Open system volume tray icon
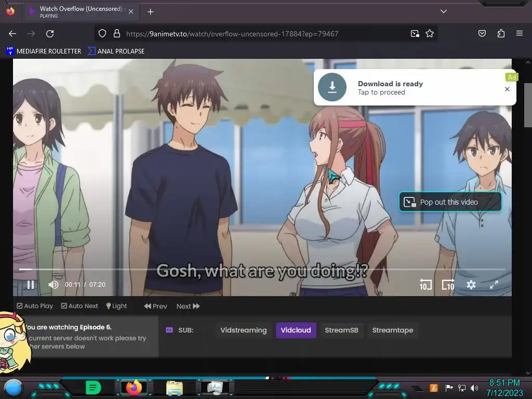The height and width of the screenshot is (399, 532). [x=474, y=388]
